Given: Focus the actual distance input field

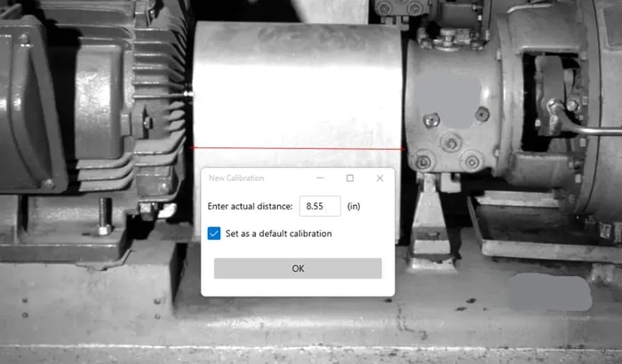Looking at the screenshot, I should click(319, 206).
